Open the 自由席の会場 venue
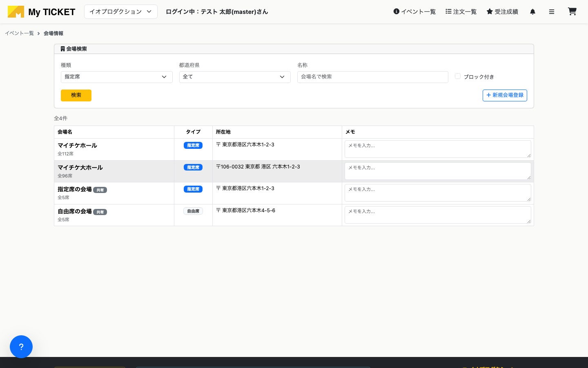The image size is (588, 368). coord(75,211)
